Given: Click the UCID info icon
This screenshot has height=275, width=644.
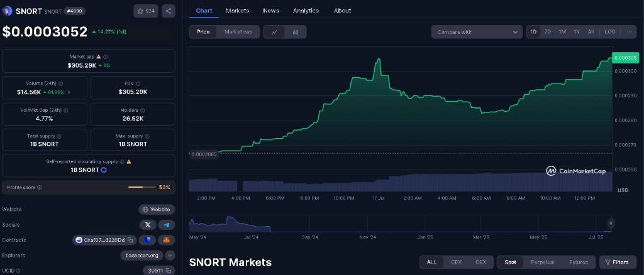Looking at the screenshot, I should pyautogui.click(x=18, y=271).
